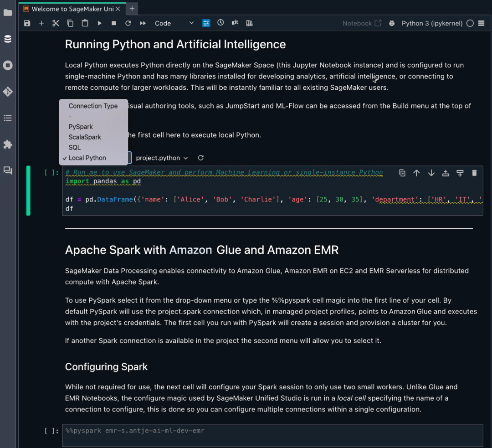Duplicate the pandas cell icon
The image size is (492, 448).
click(402, 173)
